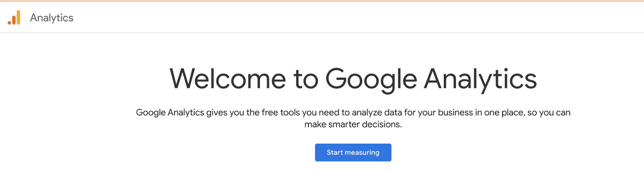This screenshot has height=170, width=644.
Task: Click the text make smarter decisions
Action: (x=353, y=124)
